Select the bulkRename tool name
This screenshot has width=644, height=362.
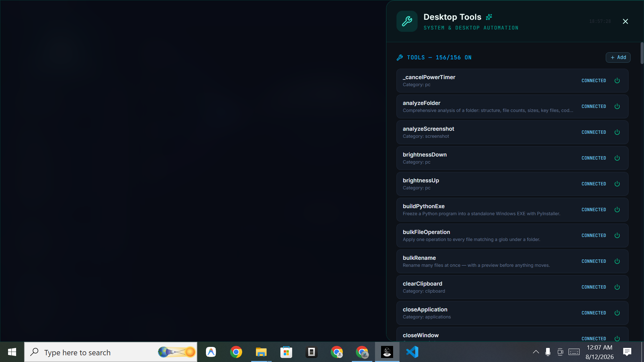click(419, 258)
